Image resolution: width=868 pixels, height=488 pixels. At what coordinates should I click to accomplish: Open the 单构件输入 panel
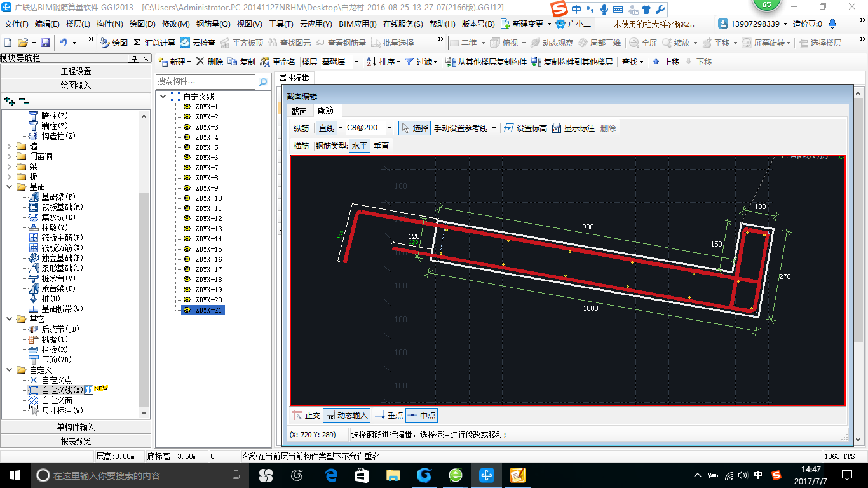[x=76, y=427]
